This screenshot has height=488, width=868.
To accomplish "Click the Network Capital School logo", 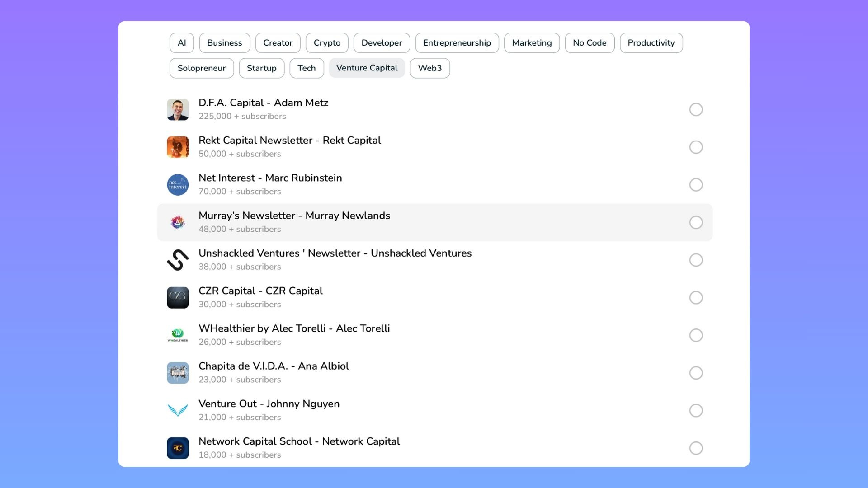I will pos(178,448).
